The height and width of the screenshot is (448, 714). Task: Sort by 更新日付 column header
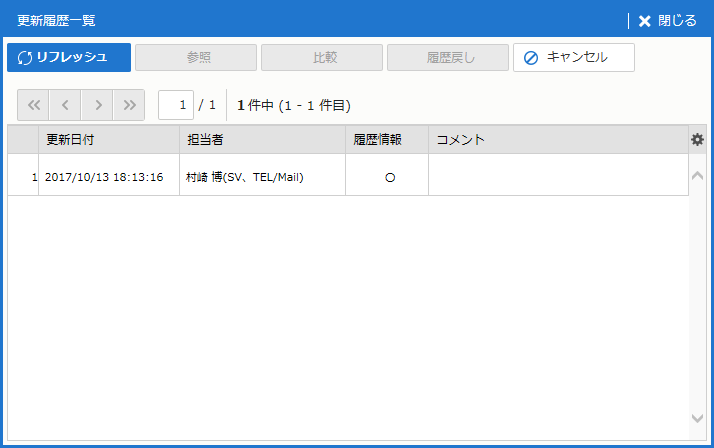pos(108,140)
